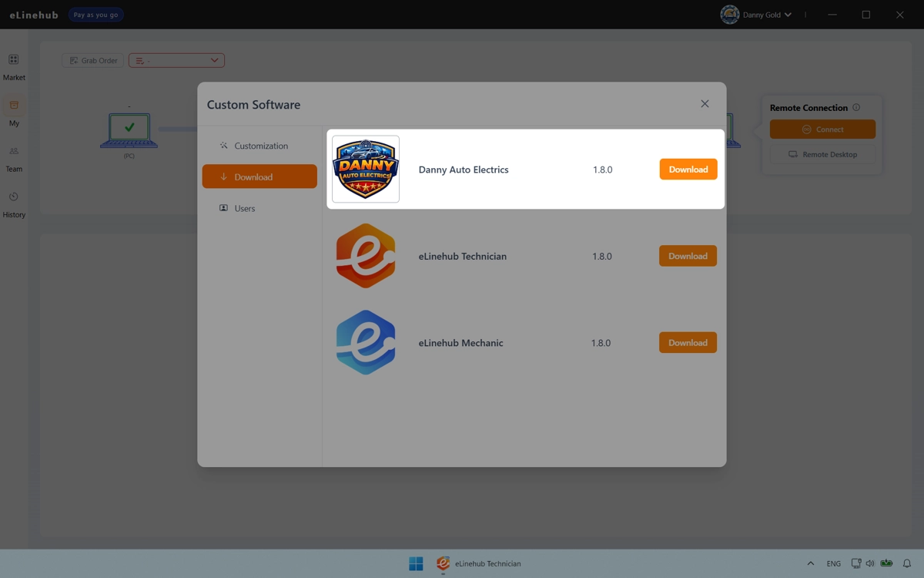924x578 pixels.
Task: Open the My sidebar section
Action: (14, 113)
